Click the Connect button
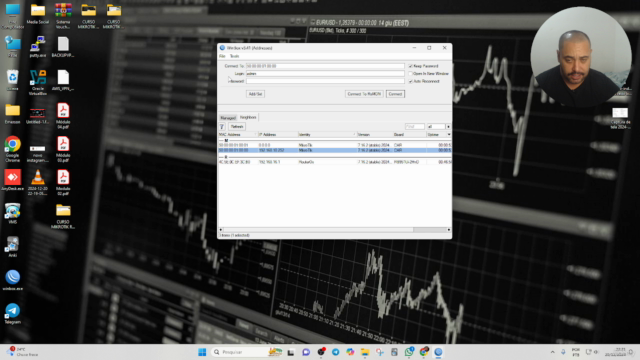 pyautogui.click(x=395, y=94)
